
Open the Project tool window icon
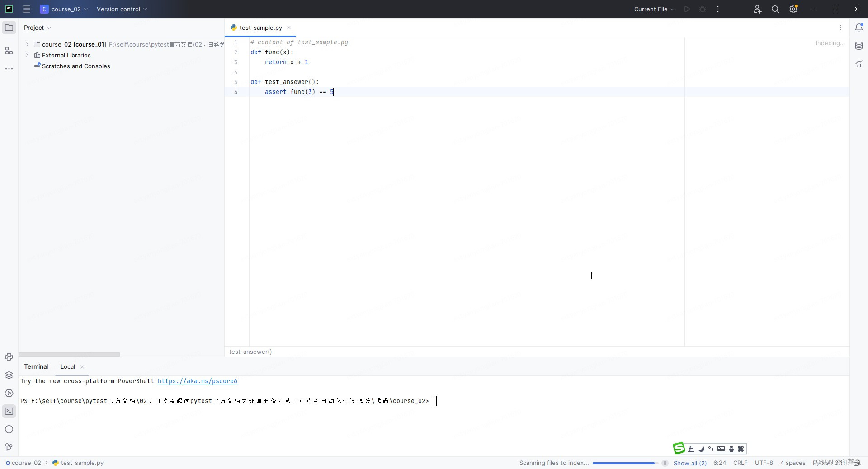coord(9,28)
